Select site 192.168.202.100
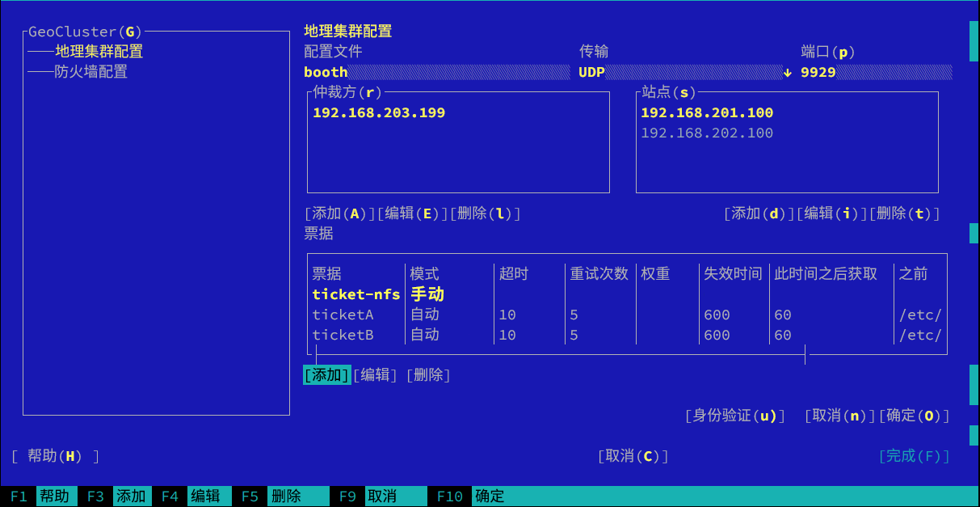Image resolution: width=980 pixels, height=507 pixels. point(707,133)
